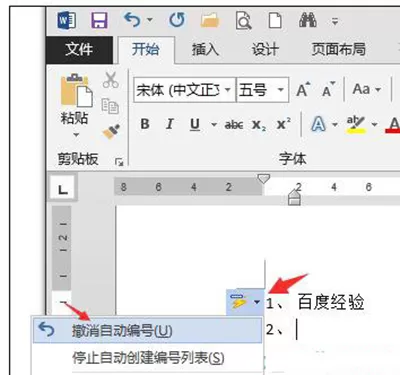Open the Aa change case menu
Image resolution: width=400 pixels, height=375 pixels.
[366, 89]
